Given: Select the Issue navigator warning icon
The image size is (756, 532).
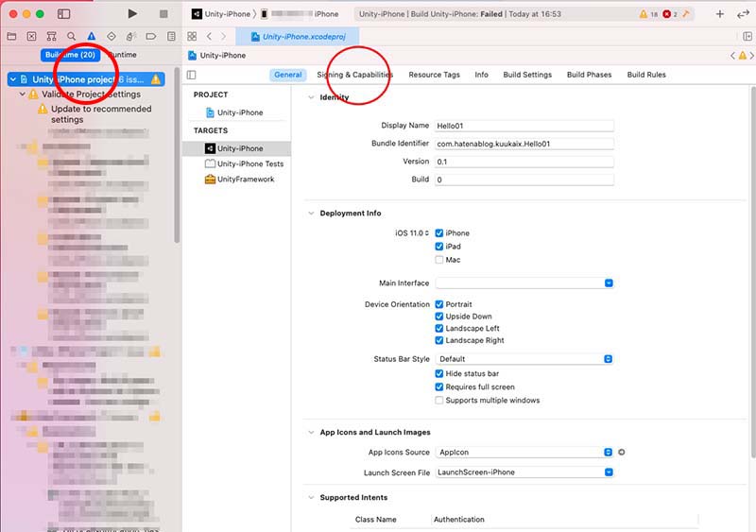Looking at the screenshot, I should point(91,36).
